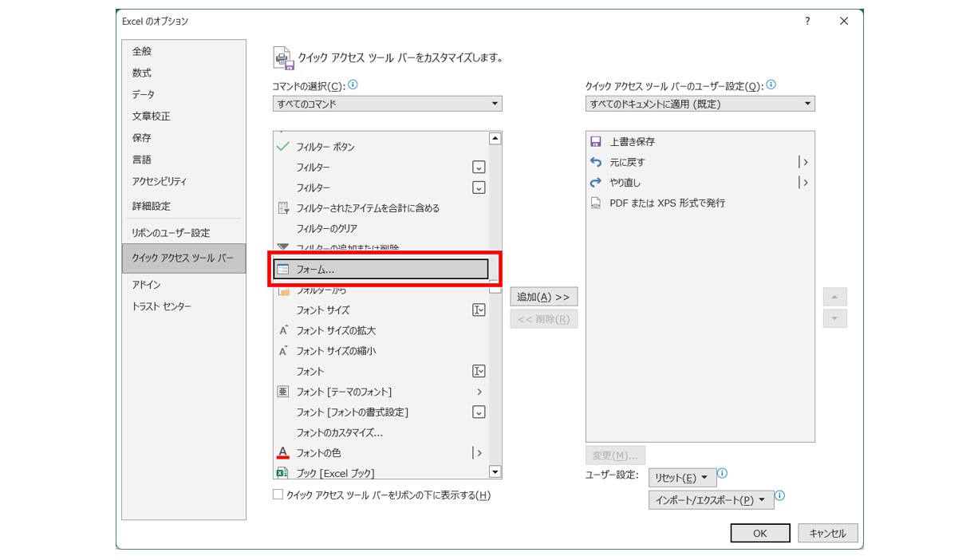Choose the フォント サイズの縮小 icon

(282, 351)
